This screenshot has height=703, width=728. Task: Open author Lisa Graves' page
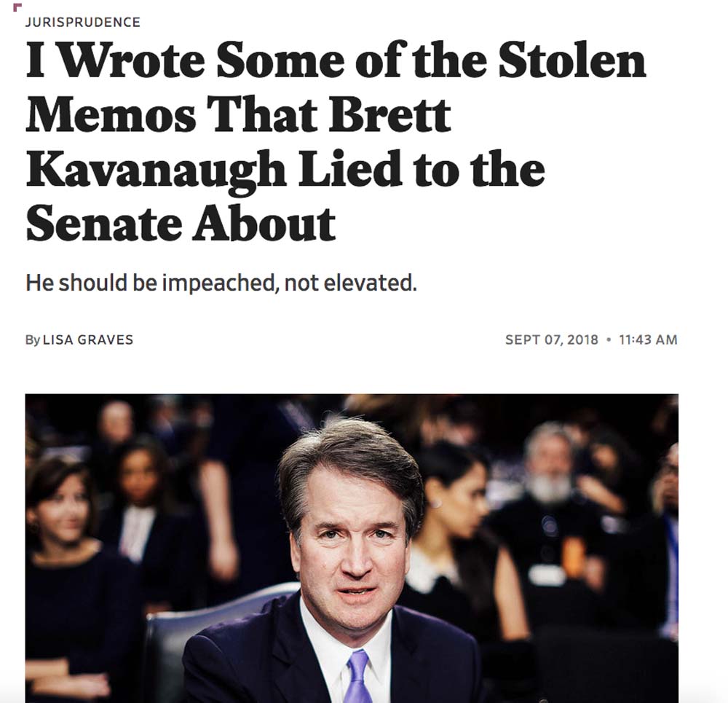click(x=88, y=339)
